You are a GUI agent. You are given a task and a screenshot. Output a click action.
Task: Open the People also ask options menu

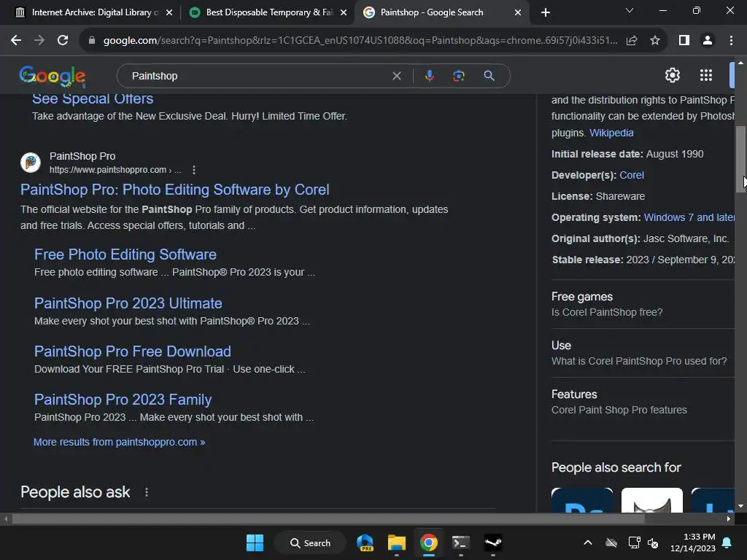tap(146, 492)
